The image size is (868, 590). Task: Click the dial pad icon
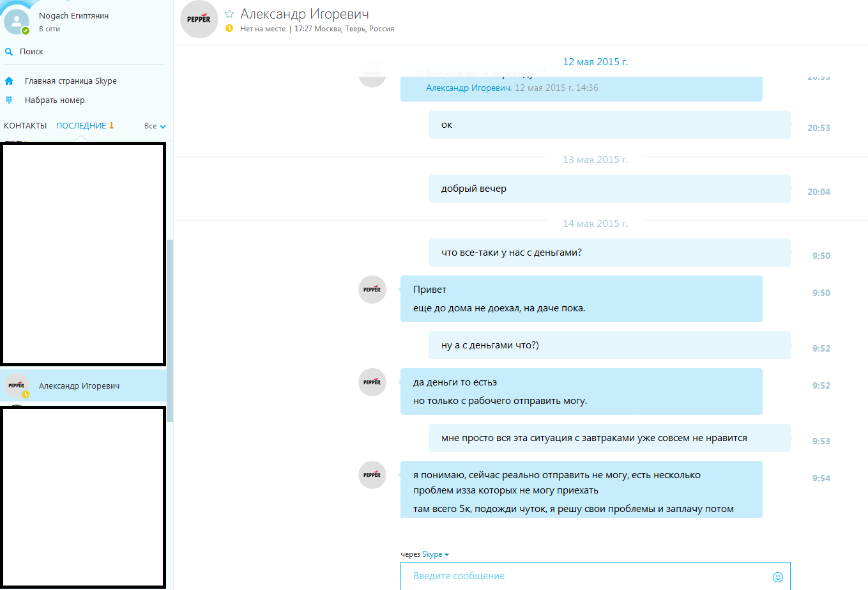click(9, 100)
